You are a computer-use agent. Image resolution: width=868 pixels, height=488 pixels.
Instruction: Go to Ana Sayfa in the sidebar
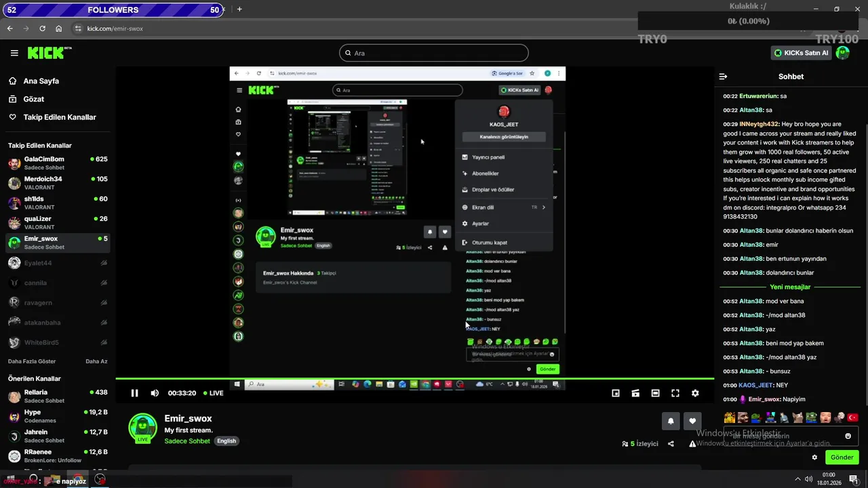41,81
